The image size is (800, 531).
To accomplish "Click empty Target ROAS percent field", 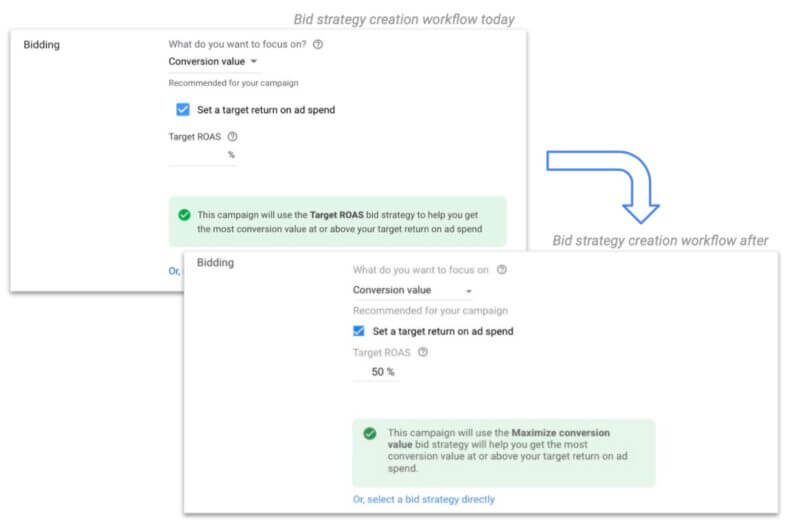I will coord(202,155).
